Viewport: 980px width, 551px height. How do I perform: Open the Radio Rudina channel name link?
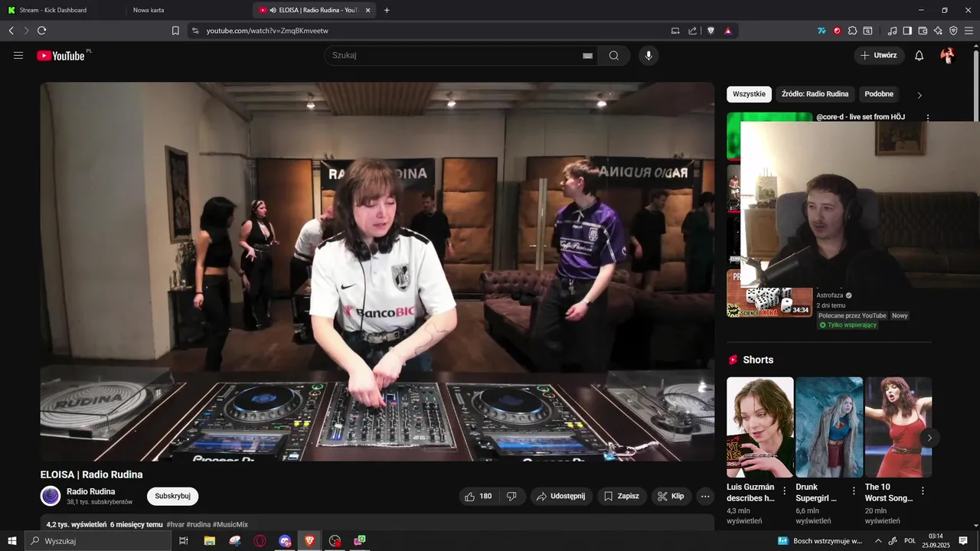click(x=91, y=491)
